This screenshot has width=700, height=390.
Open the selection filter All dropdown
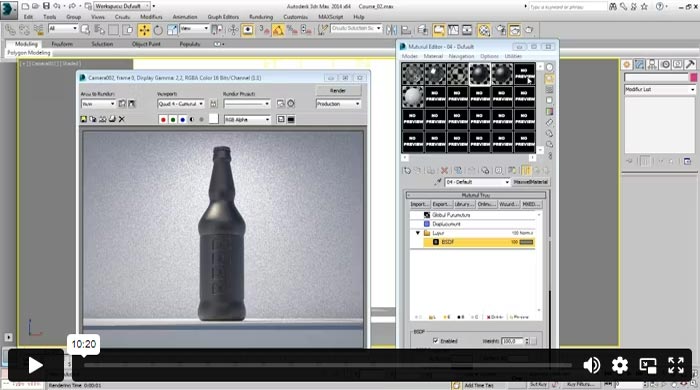(63, 28)
